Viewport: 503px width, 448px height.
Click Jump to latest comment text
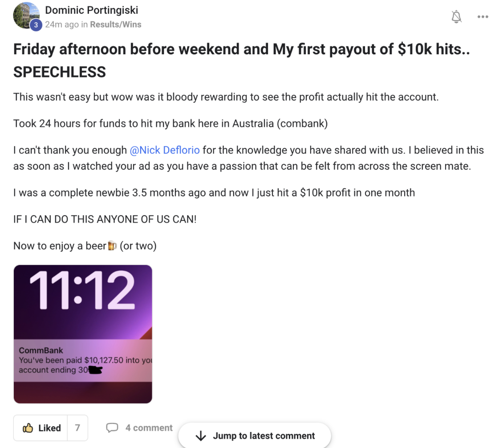click(x=264, y=436)
